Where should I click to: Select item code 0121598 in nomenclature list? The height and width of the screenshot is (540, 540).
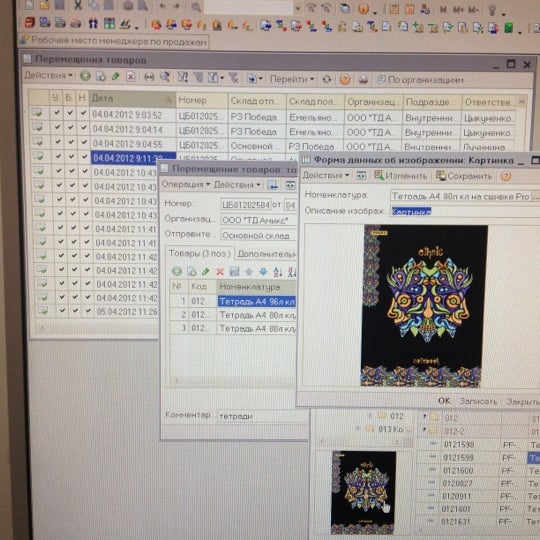pos(458,445)
